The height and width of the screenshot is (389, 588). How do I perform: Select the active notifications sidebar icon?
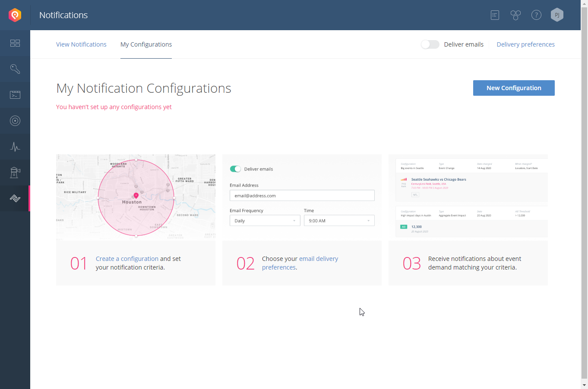15,198
